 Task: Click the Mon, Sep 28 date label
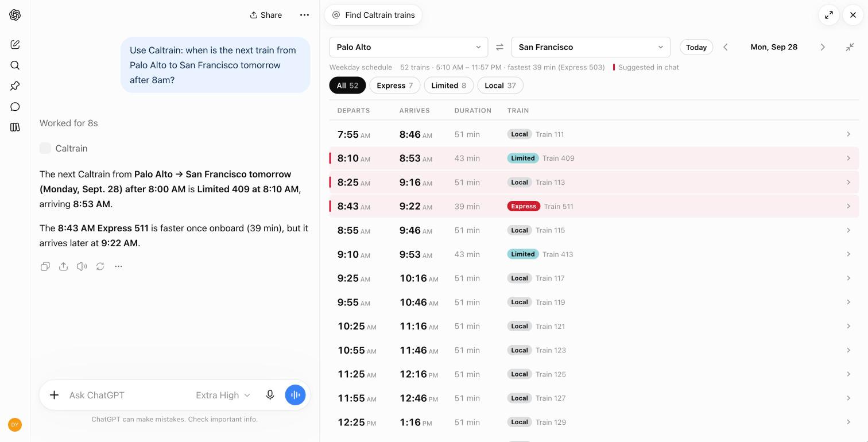[x=774, y=47]
